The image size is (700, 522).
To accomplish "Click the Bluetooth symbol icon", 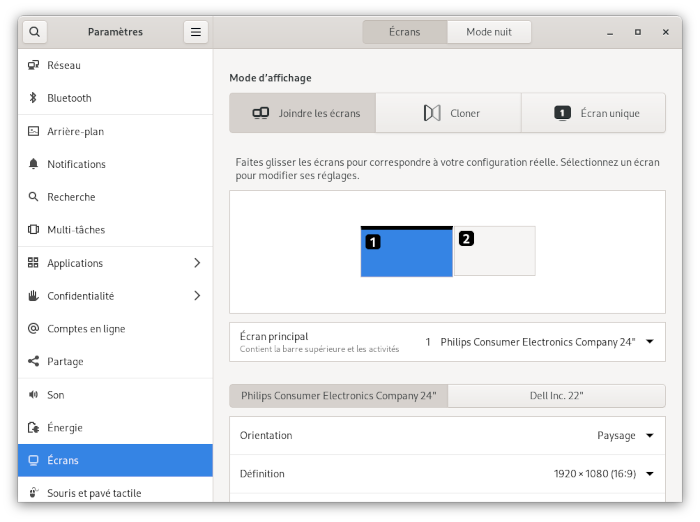I will (33, 98).
